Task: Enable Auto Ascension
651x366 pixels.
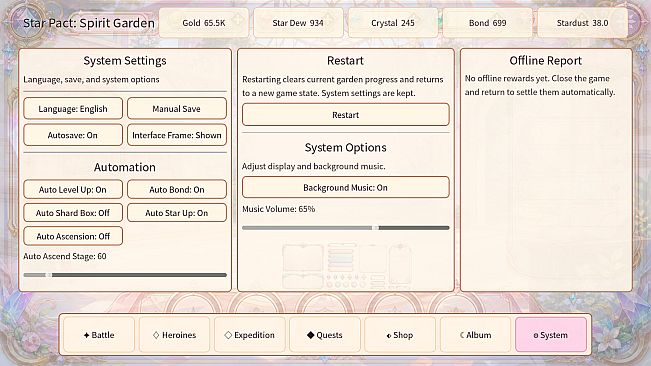Action: (73, 236)
